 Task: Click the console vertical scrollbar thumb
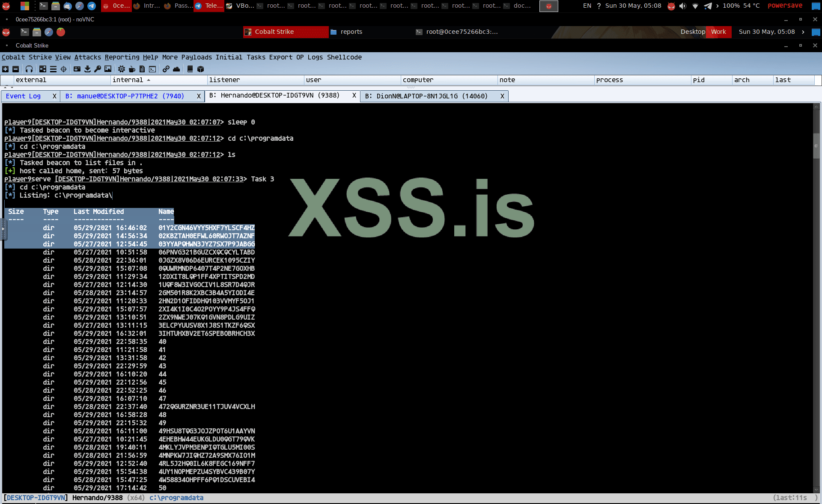pos(816,146)
